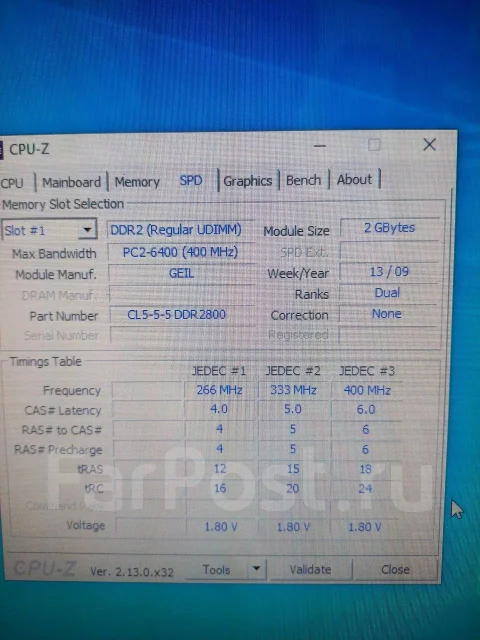This screenshot has width=480, height=640.
Task: Switch to the CPU tab
Action: tap(12, 183)
